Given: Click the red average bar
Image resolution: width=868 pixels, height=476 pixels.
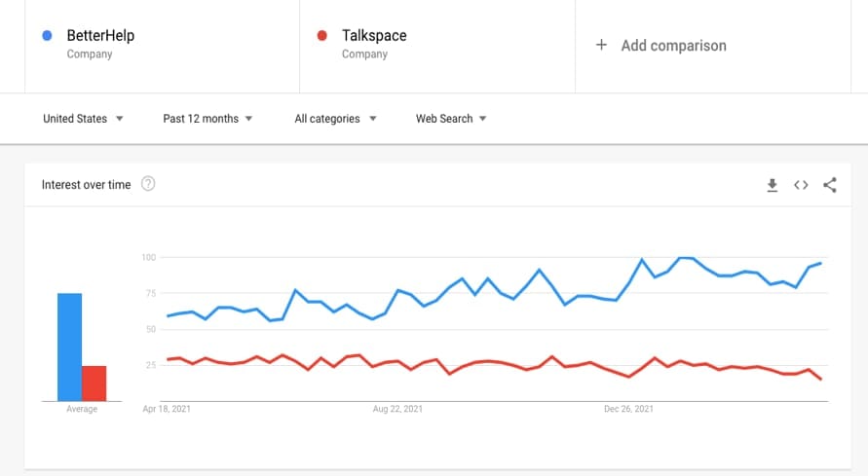Looking at the screenshot, I should tap(94, 383).
